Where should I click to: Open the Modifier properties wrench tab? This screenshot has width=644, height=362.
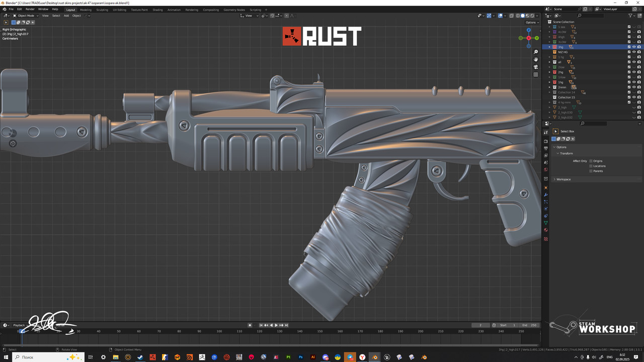tap(546, 195)
